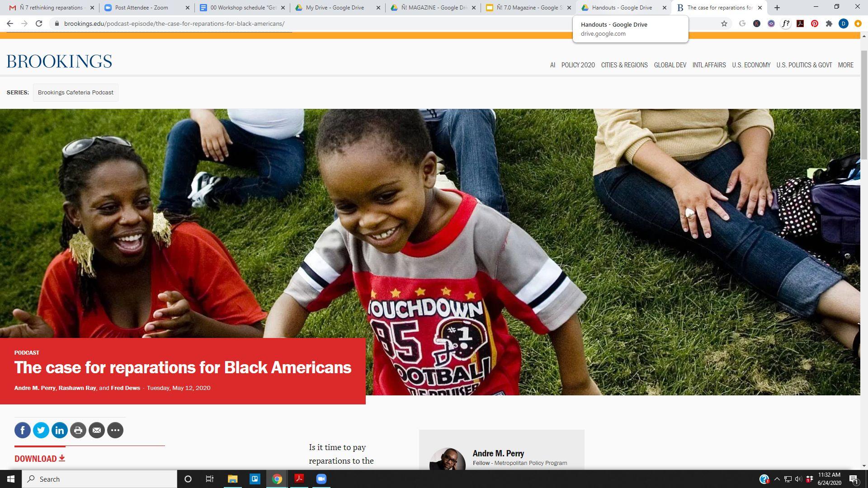
Task: Open more sharing options ellipsis
Action: coord(115,430)
